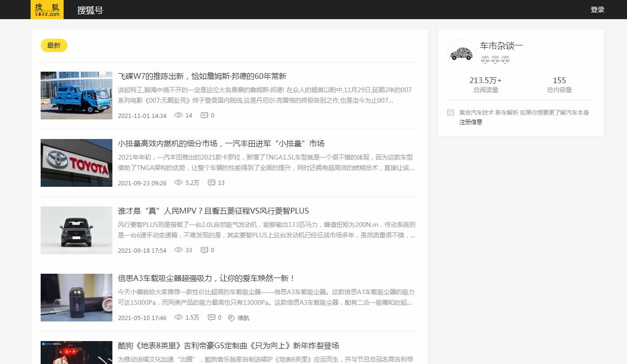Click comment icon showing 13 comments
This screenshot has height=364, width=627.
[211, 182]
